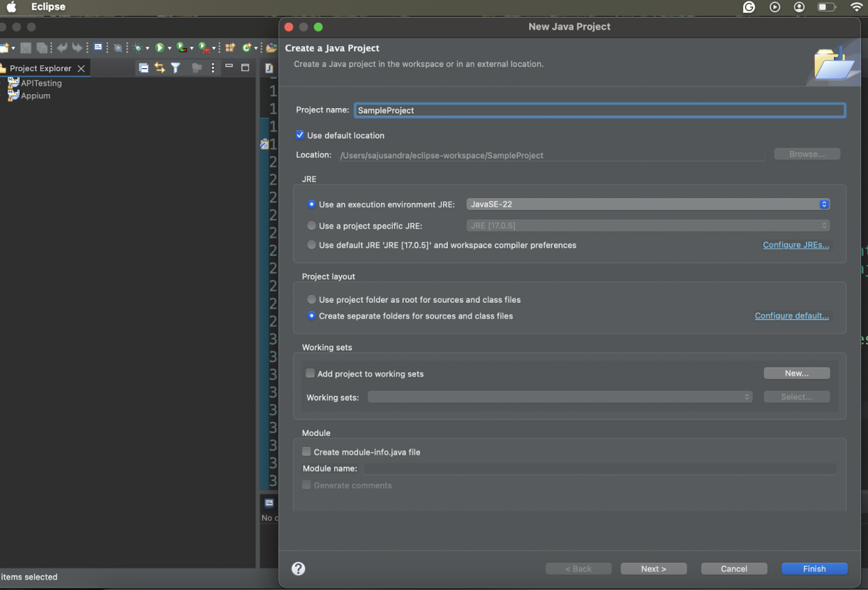Check Create module-info.java file option

306,451
